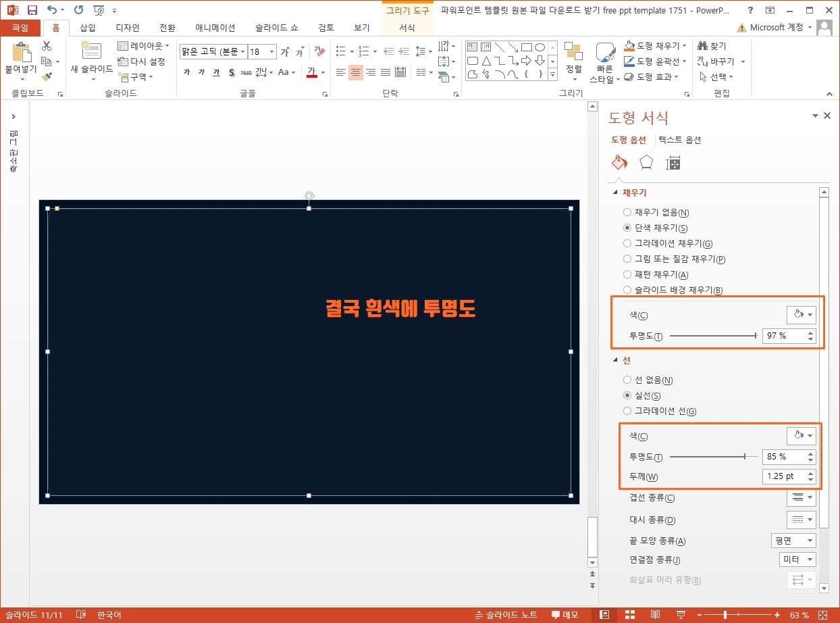Click the 찾기 find button
Viewport: 840px width, 623px height.
tap(712, 46)
